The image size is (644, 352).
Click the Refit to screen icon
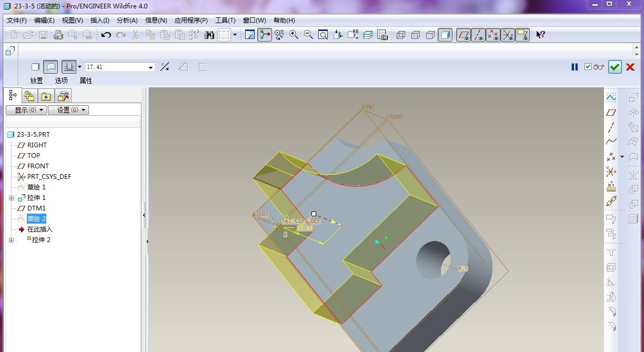pos(324,35)
